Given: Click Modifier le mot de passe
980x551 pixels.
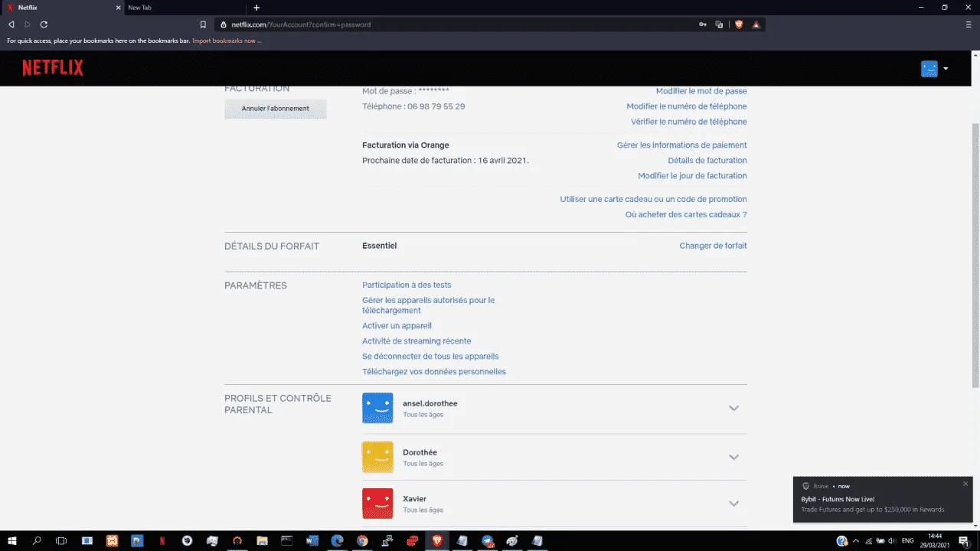Looking at the screenshot, I should 701,91.
